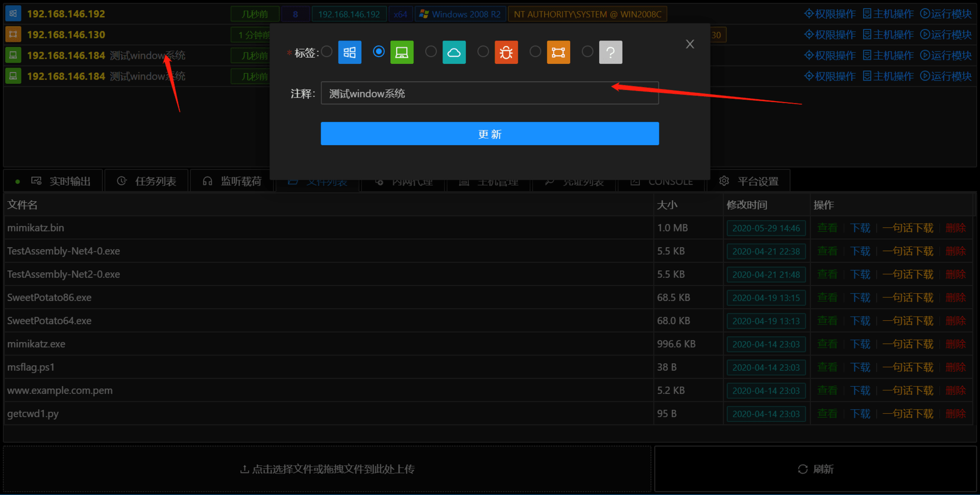This screenshot has height=495, width=980.
Task: Pick the orange bug tag icon
Action: click(x=506, y=52)
